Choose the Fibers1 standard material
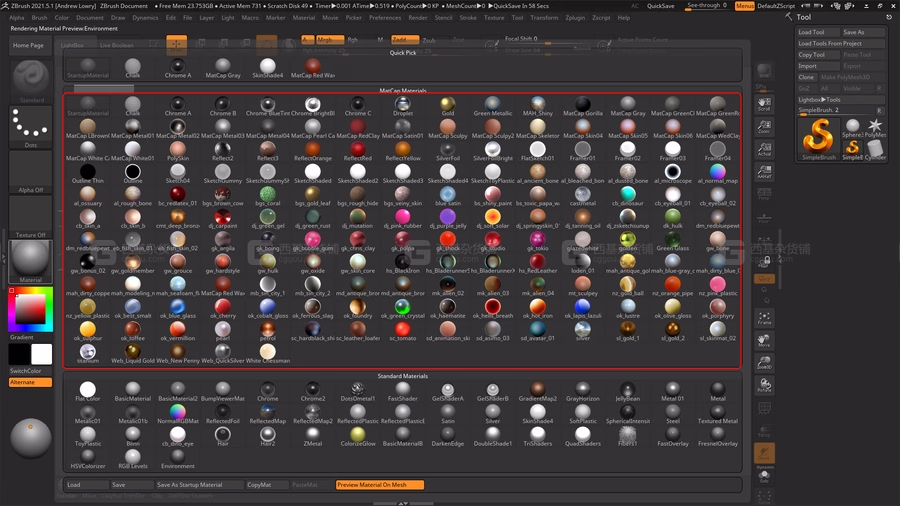The width and height of the screenshot is (900, 506). 627,434
